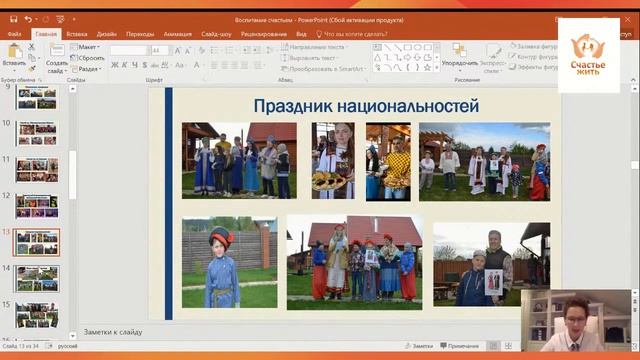Select the Format Painter brush icon
Screen dimensions: 640x360
pyautogui.click(x=31, y=69)
